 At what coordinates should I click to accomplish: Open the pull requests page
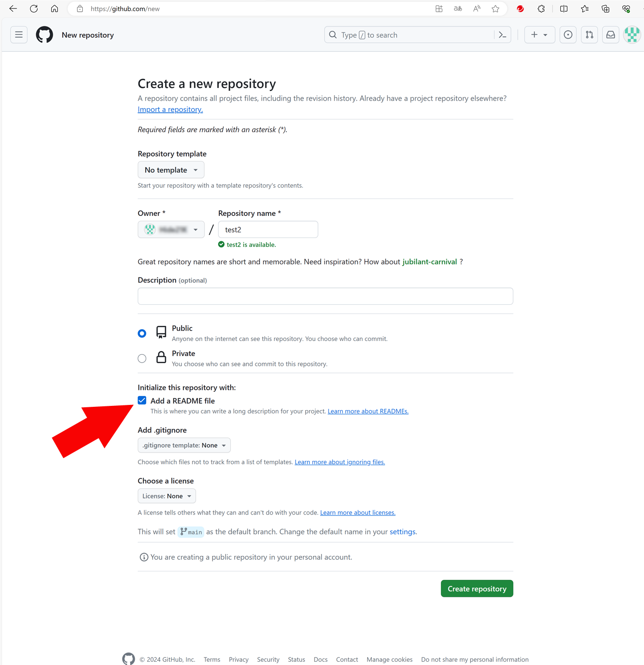(589, 34)
